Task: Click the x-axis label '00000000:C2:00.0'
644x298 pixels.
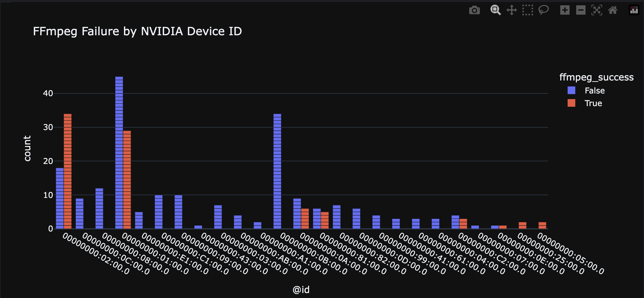Action: (492, 253)
